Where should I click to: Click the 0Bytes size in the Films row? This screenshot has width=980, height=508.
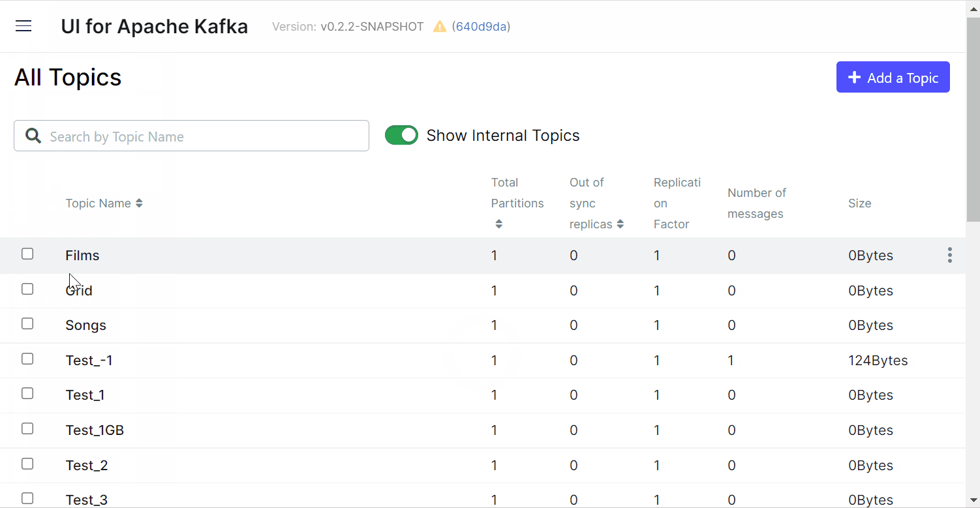[x=870, y=256]
